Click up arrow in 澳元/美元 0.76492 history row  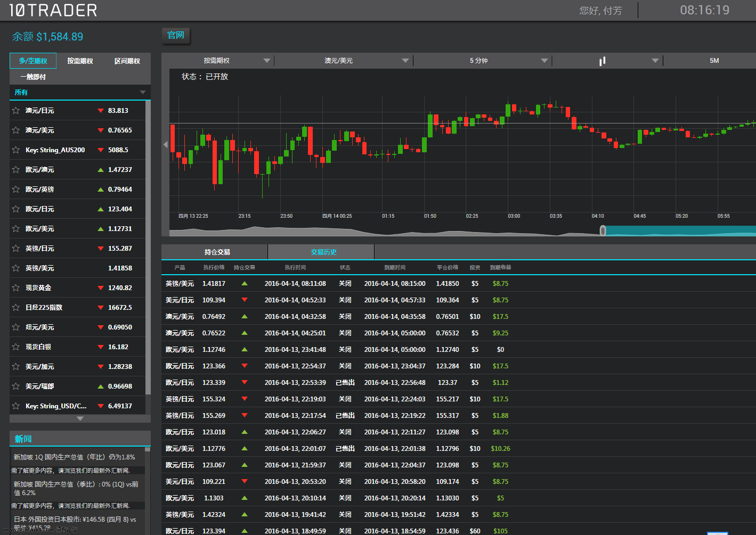click(x=245, y=317)
